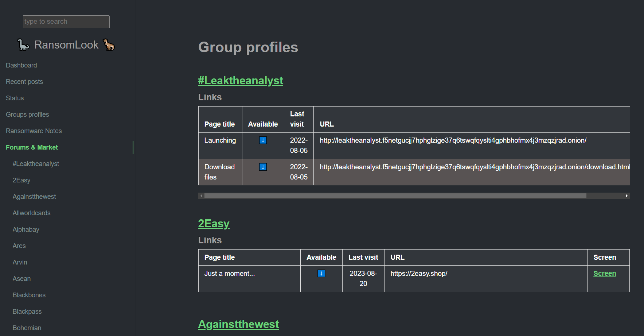Click 'Page title' header in 2Easy table

(220, 258)
